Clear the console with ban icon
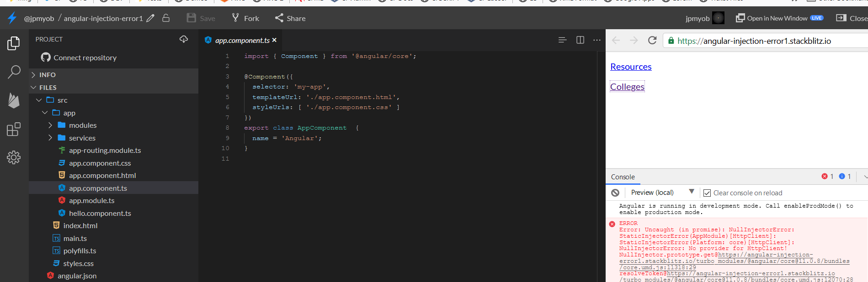This screenshot has width=868, height=282. click(615, 193)
